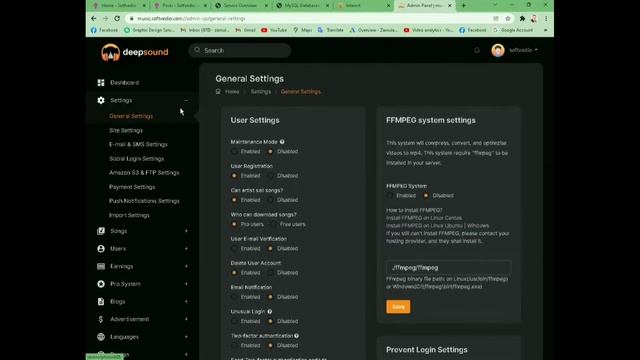Save the FFMPEG system settings
This screenshot has width=640, height=360.
tap(398, 307)
